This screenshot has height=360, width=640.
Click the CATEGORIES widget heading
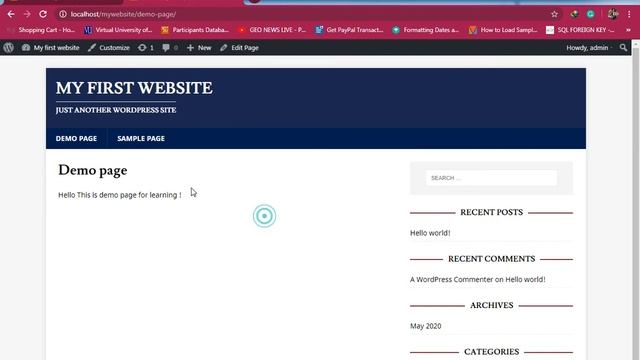(491, 352)
